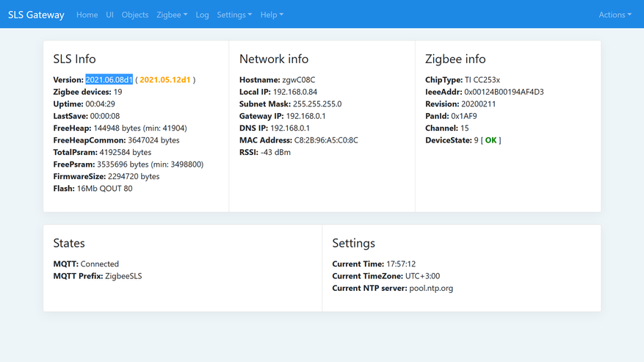644x362 pixels.
Task: Click the Local IP address 192.168.0.84
Action: (x=297, y=92)
